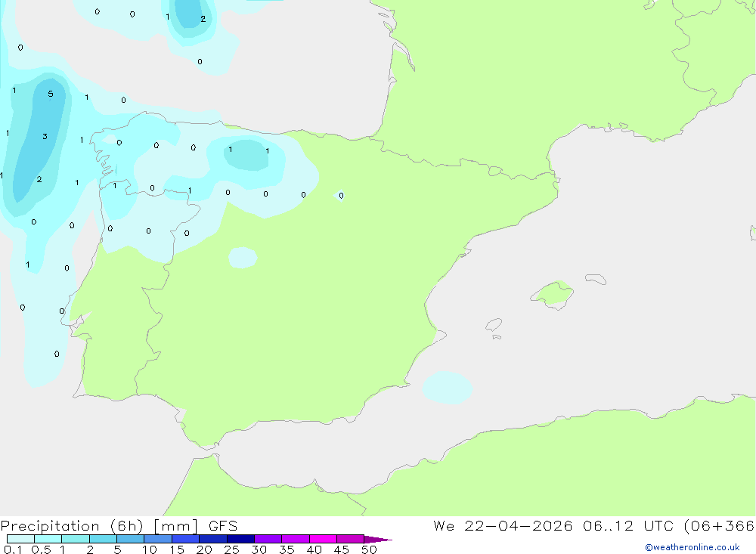Pick the 40–45 mm magenta legend segment
Viewport: 756px width, 554px height.
point(323,539)
